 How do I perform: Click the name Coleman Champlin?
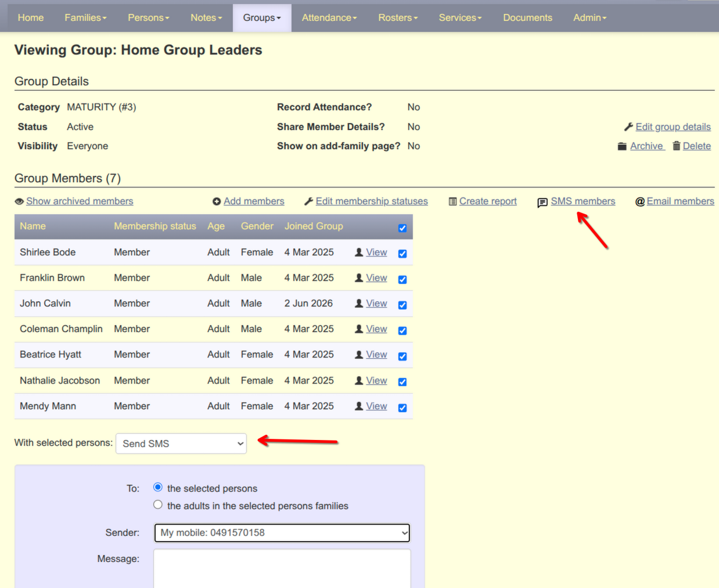(x=61, y=329)
